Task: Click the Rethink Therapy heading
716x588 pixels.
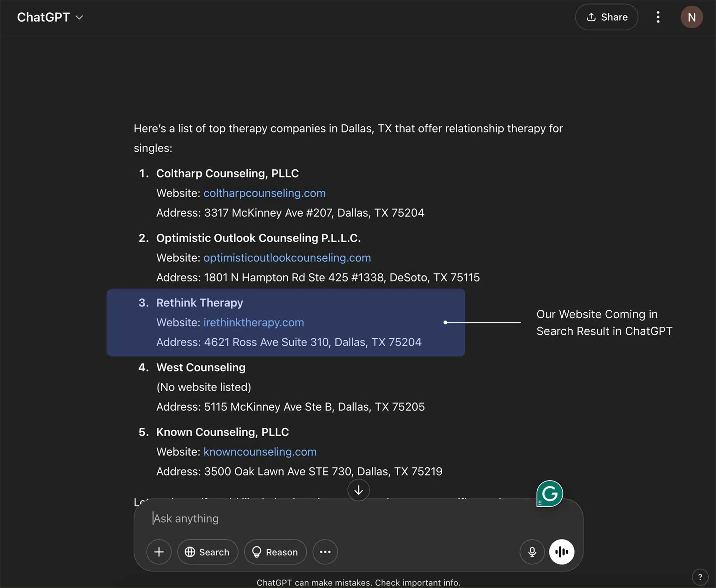Action: [200, 303]
